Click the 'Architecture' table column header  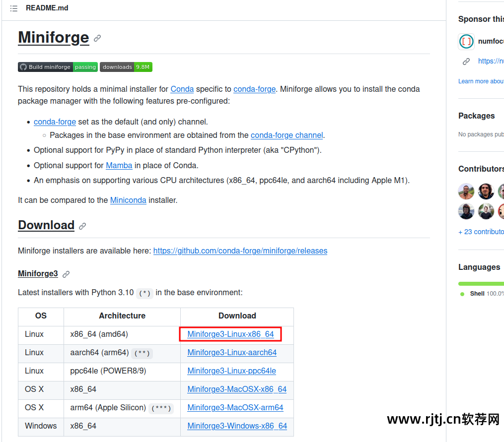(x=122, y=316)
